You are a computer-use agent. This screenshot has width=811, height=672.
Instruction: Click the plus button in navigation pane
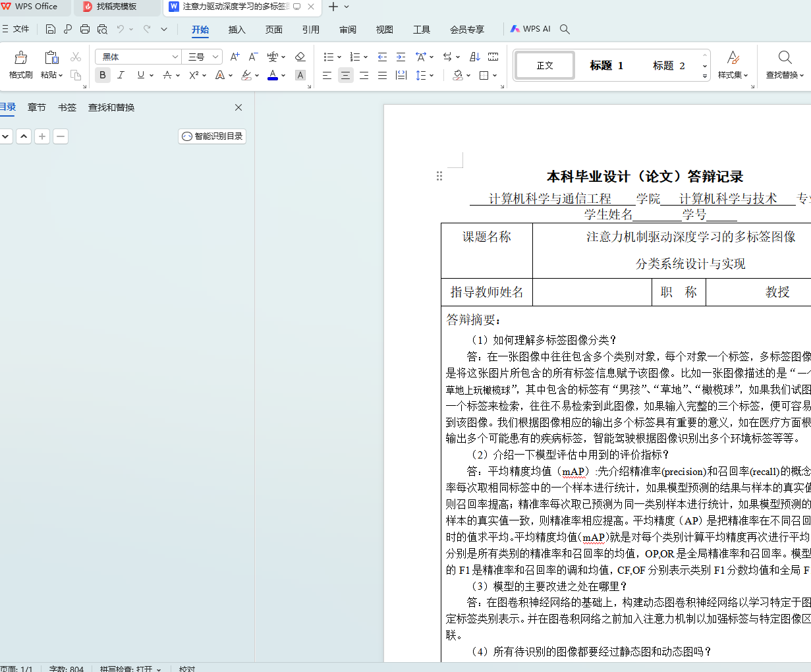coord(42,136)
